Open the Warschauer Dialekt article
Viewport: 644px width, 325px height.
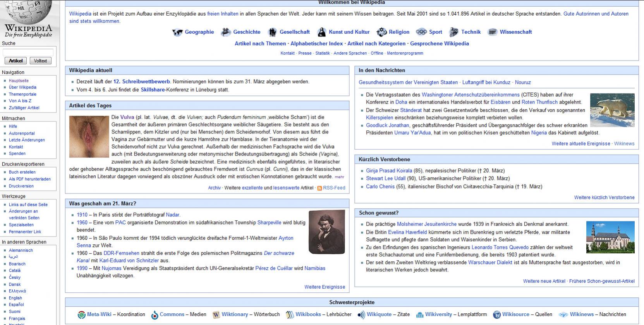click(490, 263)
